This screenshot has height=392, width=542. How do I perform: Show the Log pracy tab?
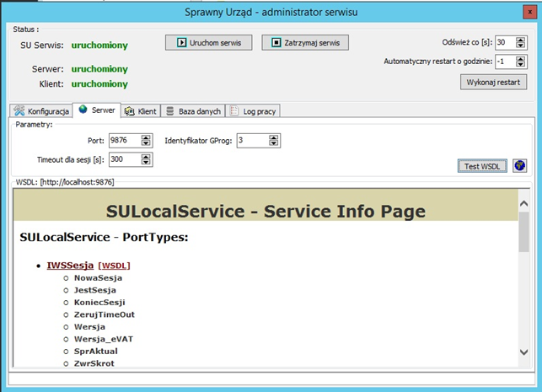click(253, 111)
